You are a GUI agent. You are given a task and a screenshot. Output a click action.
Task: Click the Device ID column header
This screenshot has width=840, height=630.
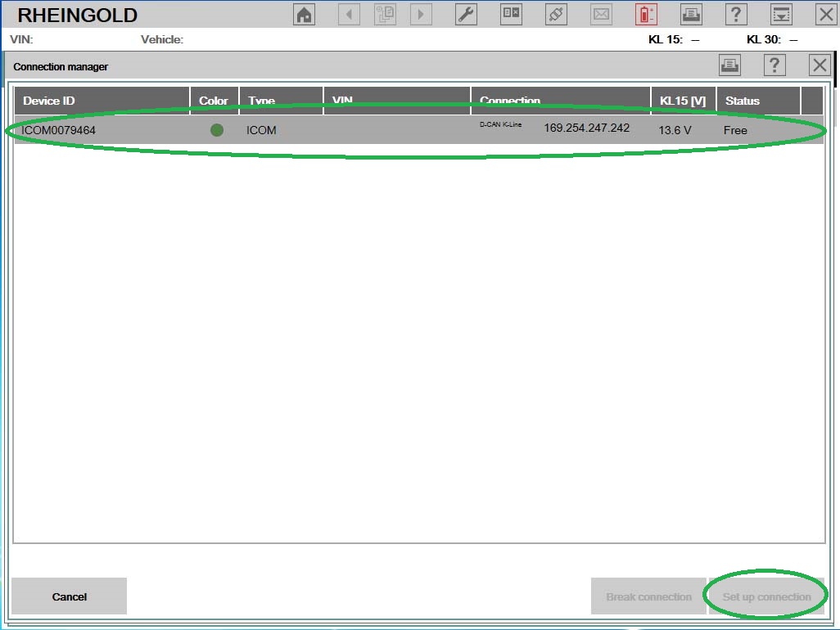click(x=102, y=101)
